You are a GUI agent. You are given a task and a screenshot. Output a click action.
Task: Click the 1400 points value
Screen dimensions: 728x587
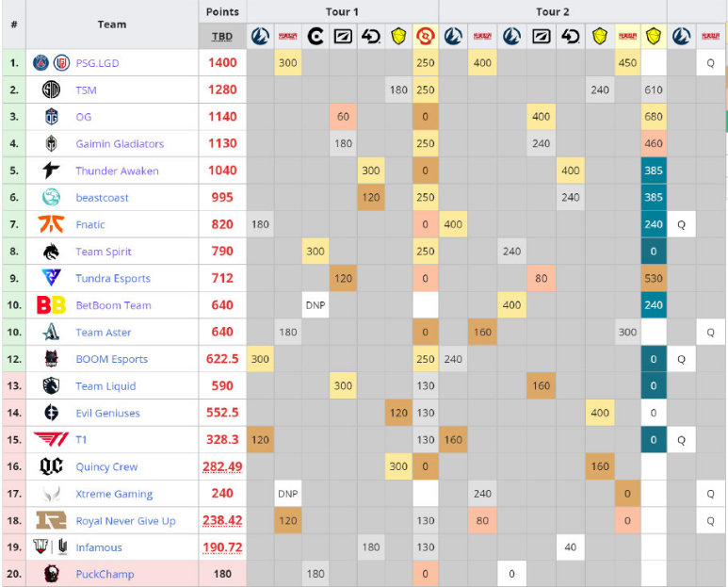click(x=222, y=63)
